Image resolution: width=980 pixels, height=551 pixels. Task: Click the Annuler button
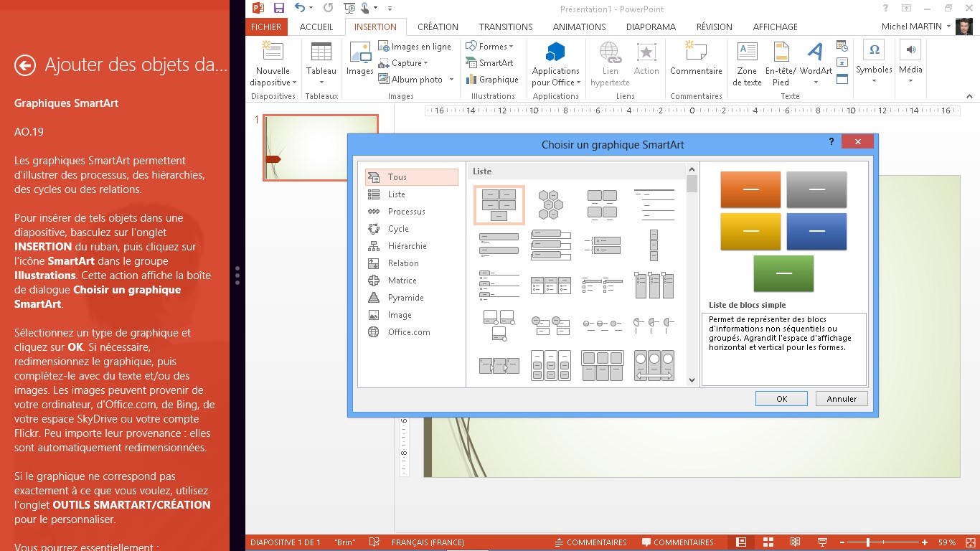click(842, 399)
